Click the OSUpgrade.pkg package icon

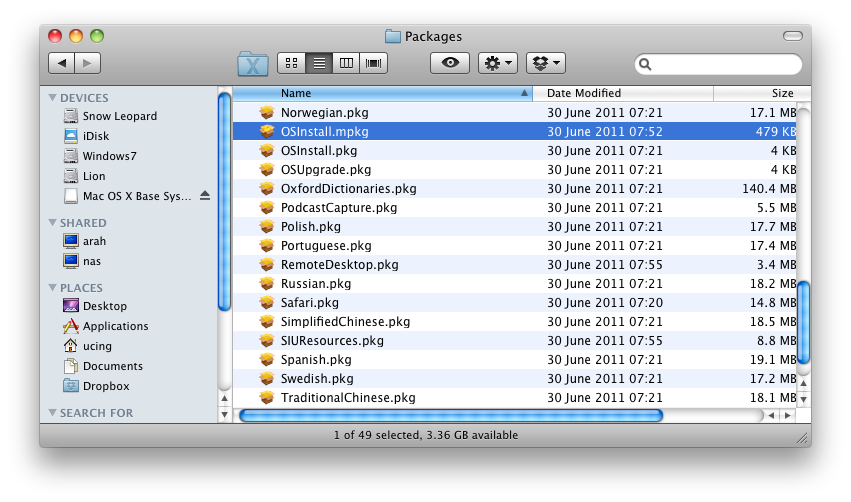(266, 169)
